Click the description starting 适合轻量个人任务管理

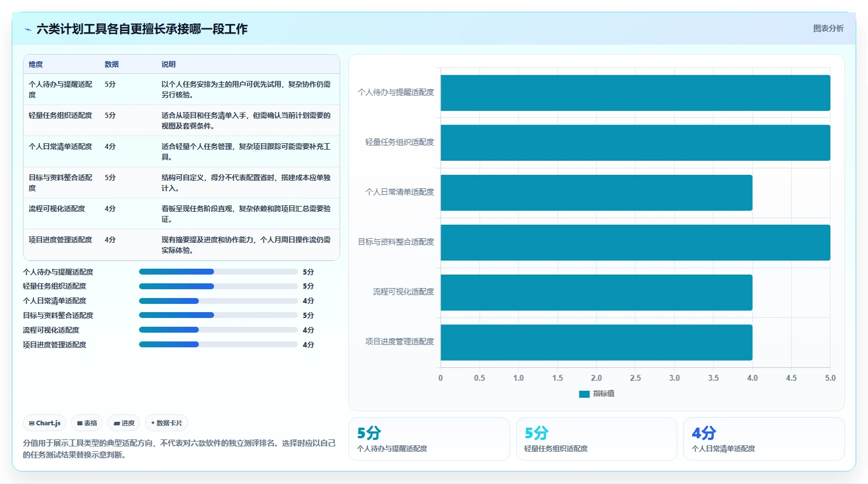click(246, 151)
